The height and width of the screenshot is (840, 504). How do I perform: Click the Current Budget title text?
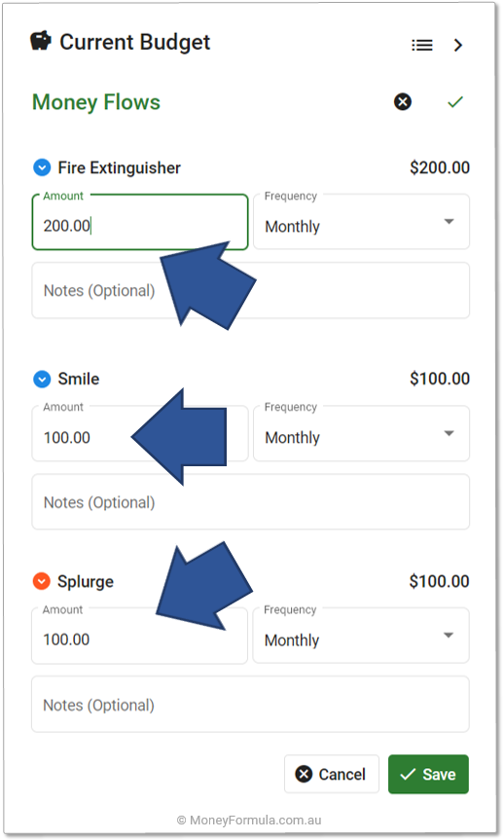[135, 42]
